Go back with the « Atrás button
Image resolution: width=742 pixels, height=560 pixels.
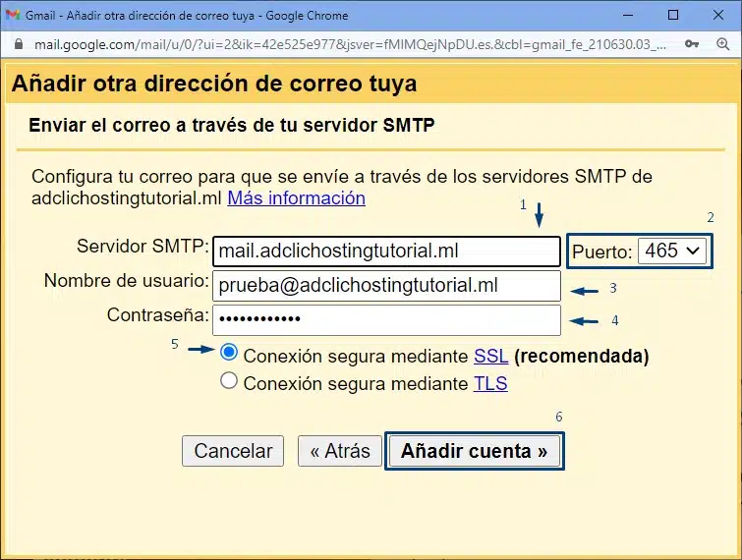coord(340,451)
